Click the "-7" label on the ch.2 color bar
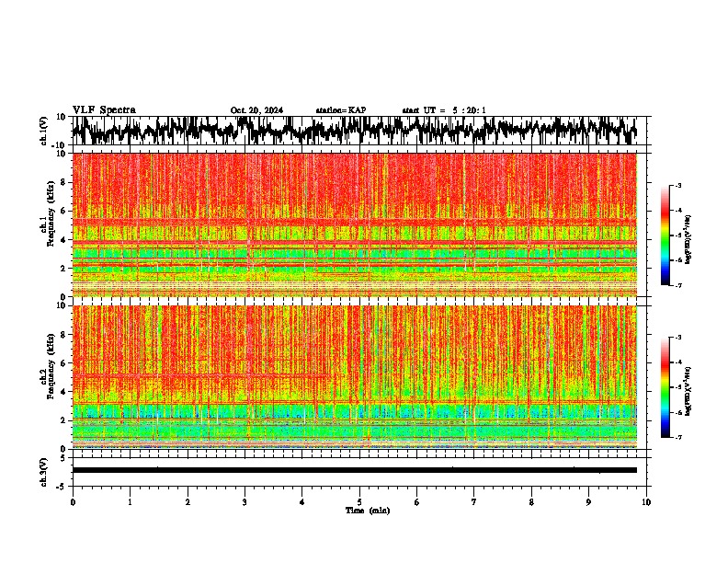The image size is (728, 563). coord(677,437)
